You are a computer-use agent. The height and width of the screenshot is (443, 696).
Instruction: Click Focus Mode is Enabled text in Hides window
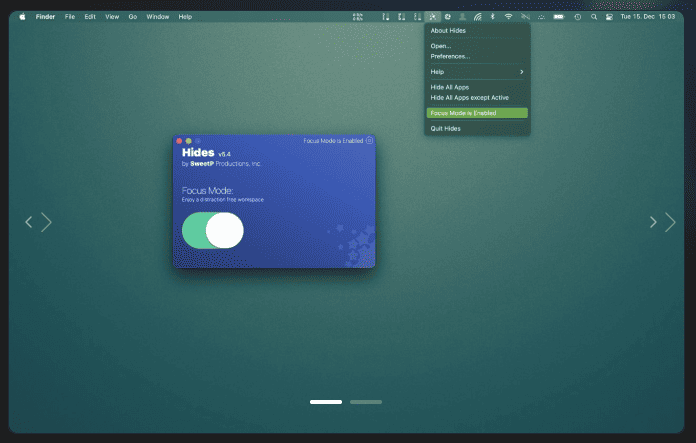[333, 141]
